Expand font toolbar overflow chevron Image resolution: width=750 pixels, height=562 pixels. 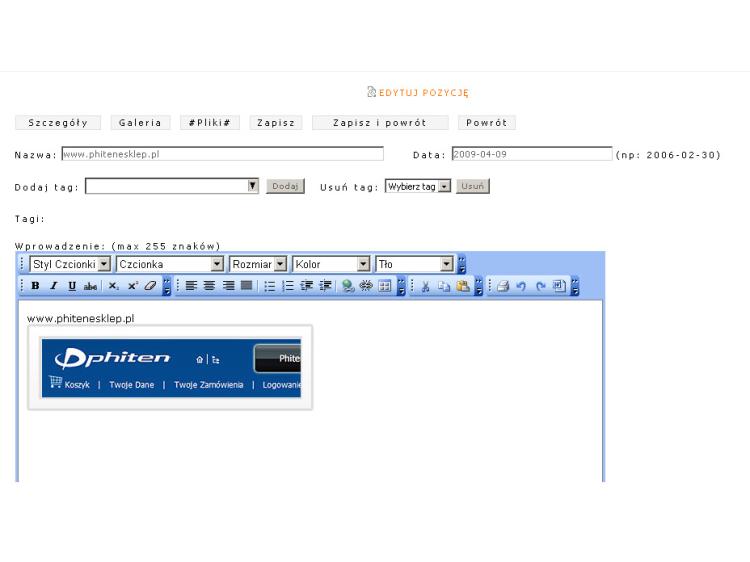462,264
